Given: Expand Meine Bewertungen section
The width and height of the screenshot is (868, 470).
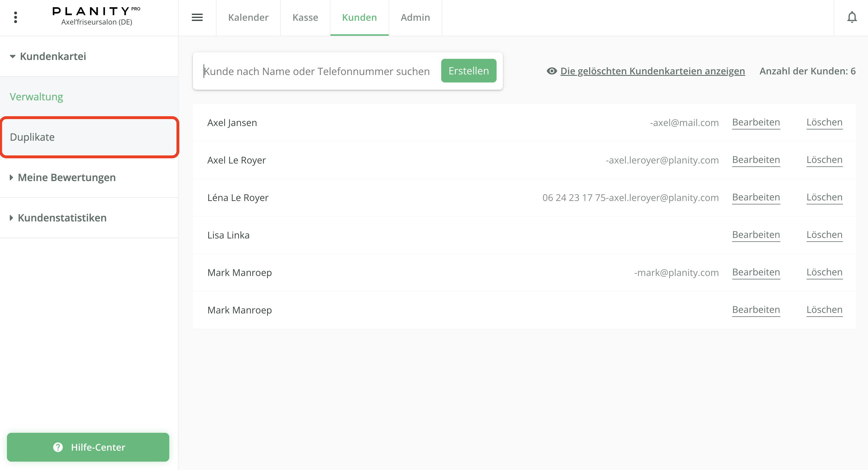Looking at the screenshot, I should pos(12,178).
